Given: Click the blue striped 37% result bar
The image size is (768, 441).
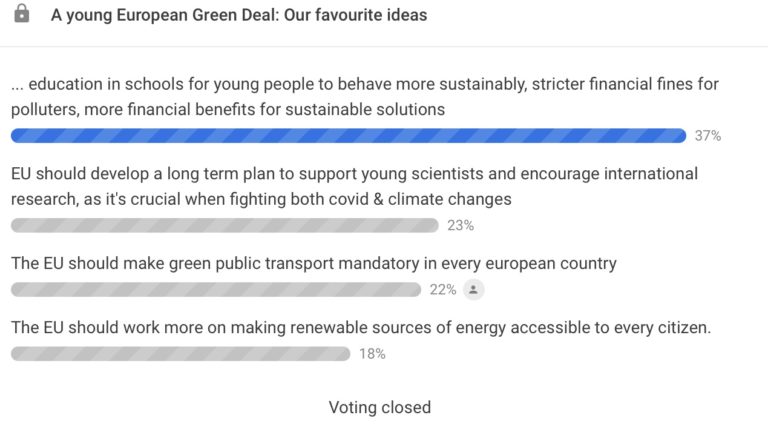Looking at the screenshot, I should click(348, 136).
